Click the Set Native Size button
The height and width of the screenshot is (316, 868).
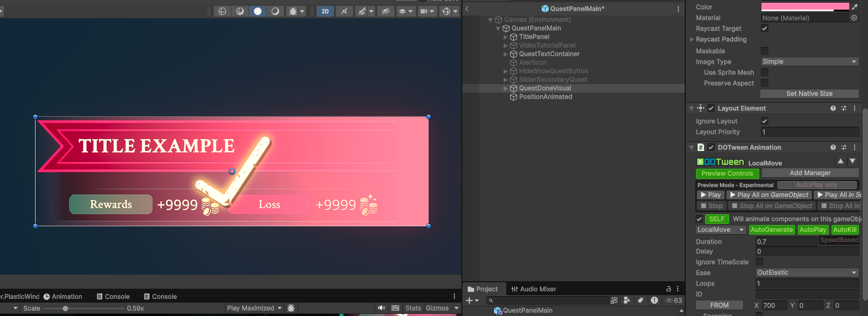[809, 94]
